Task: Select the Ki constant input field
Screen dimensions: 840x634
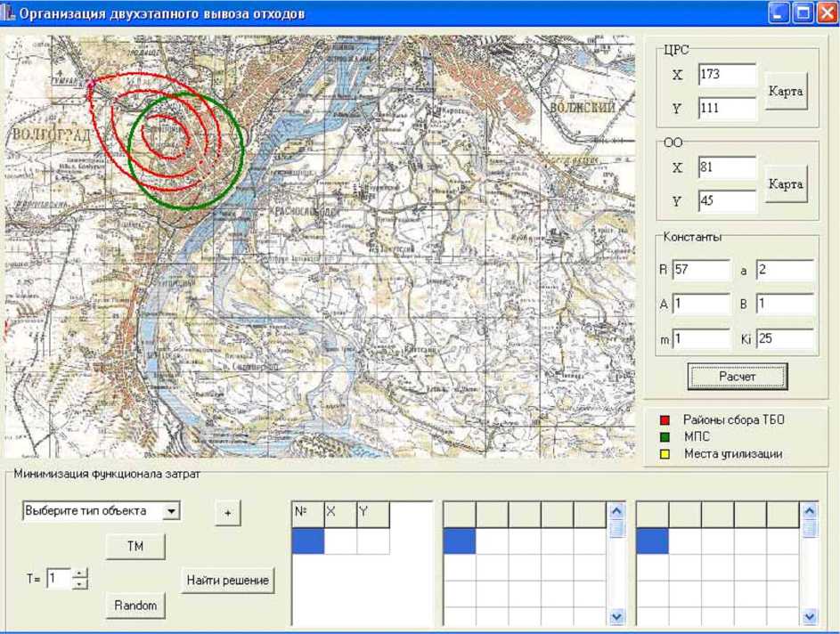Action: (x=785, y=338)
